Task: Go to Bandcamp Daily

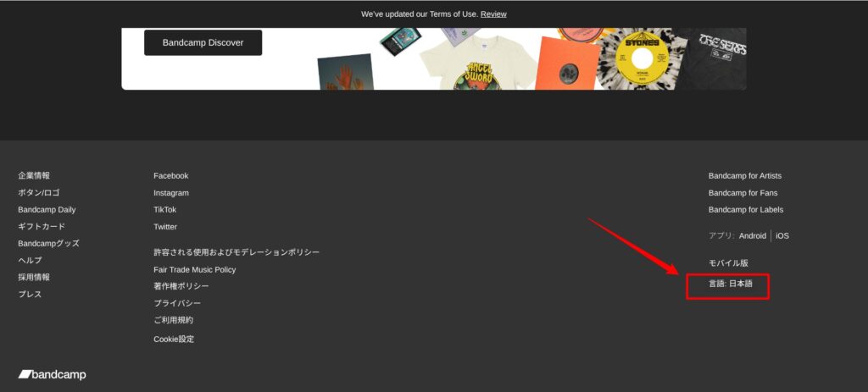Action: 47,209
